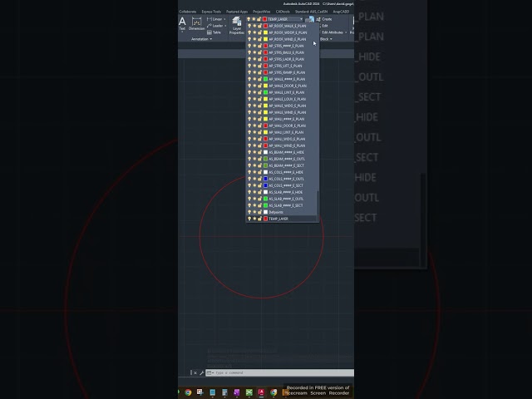532x399 pixels.
Task: Select layer AS_SLAB_####_E_SECT
Action: click(286, 205)
